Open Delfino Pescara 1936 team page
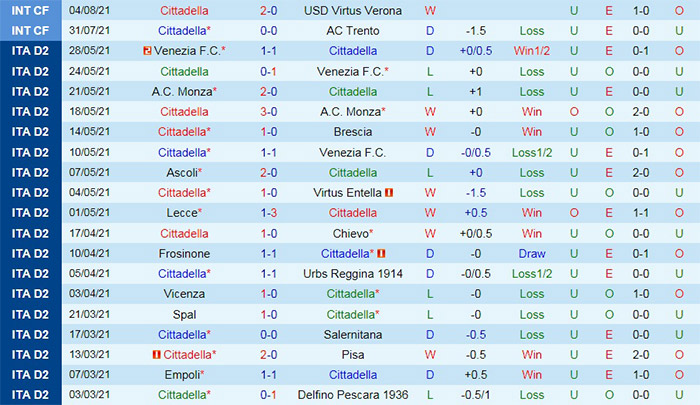Screen dimensions: 700x405 [352, 395]
